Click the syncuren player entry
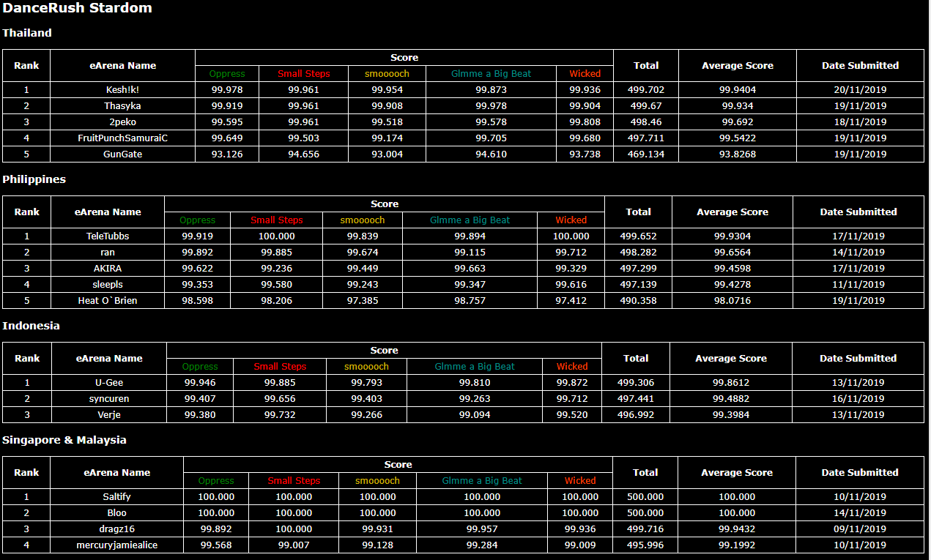This screenshot has width=931, height=560. click(109, 399)
